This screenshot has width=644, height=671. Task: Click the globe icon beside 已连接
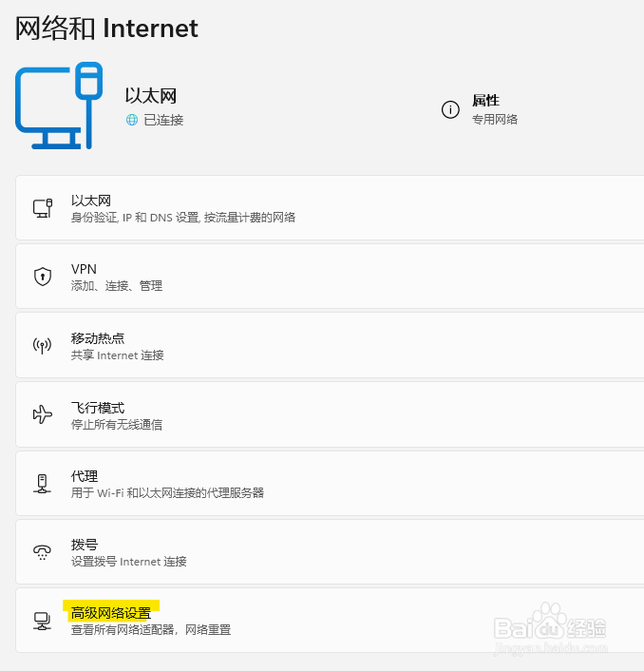(132, 120)
